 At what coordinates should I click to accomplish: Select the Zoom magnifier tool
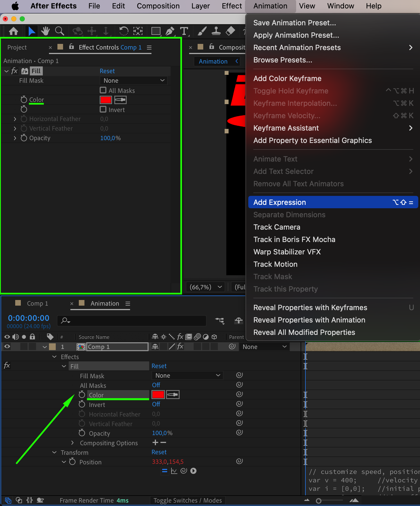coord(59,31)
